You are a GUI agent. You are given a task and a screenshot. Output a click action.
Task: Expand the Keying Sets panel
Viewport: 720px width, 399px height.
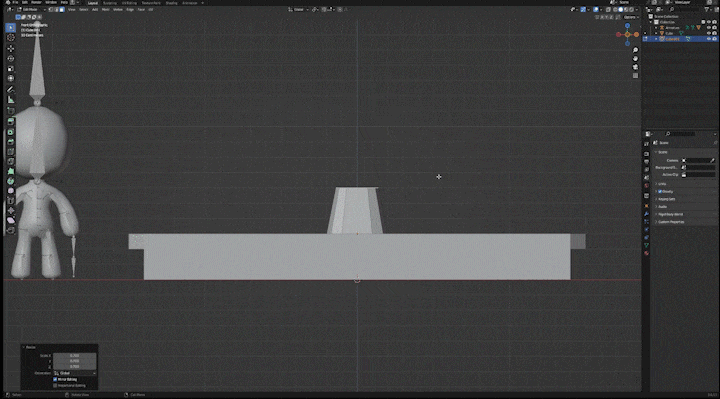666,199
